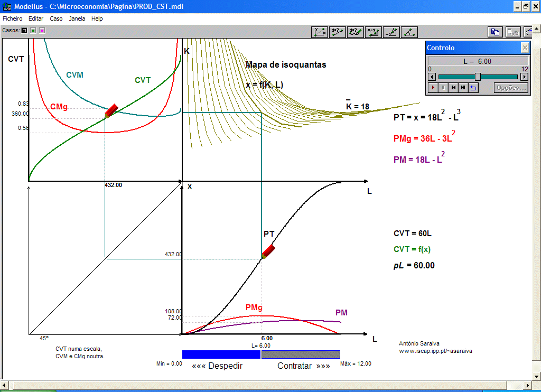
Task: Step forward one frame in Controlo
Action: pos(463,88)
